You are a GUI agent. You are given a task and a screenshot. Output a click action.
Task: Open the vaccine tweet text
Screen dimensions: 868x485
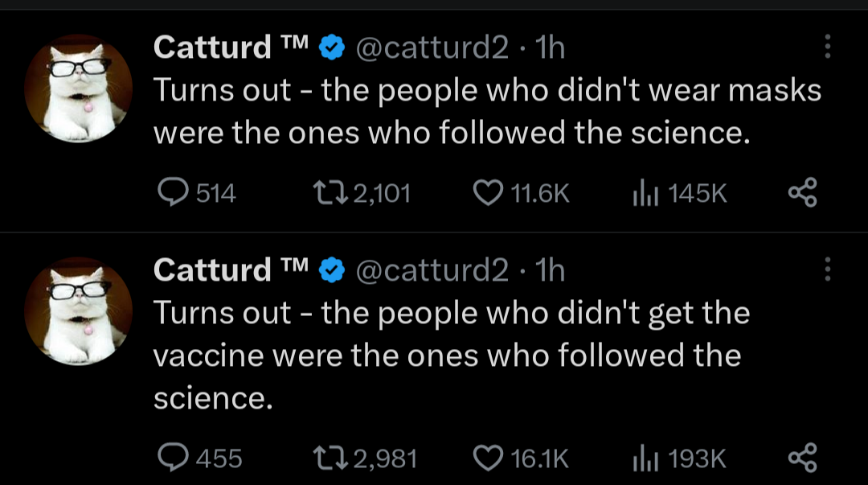coord(450,354)
